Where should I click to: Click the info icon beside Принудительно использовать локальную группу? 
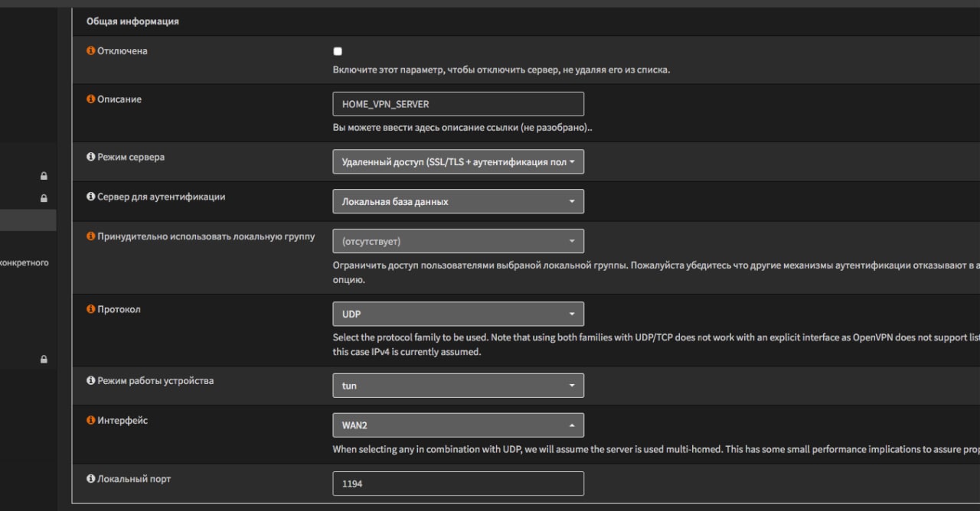[90, 236]
